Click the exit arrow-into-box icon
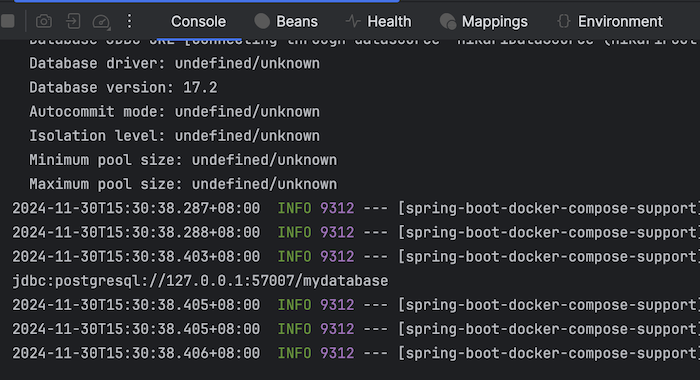700x380 pixels. (x=73, y=21)
